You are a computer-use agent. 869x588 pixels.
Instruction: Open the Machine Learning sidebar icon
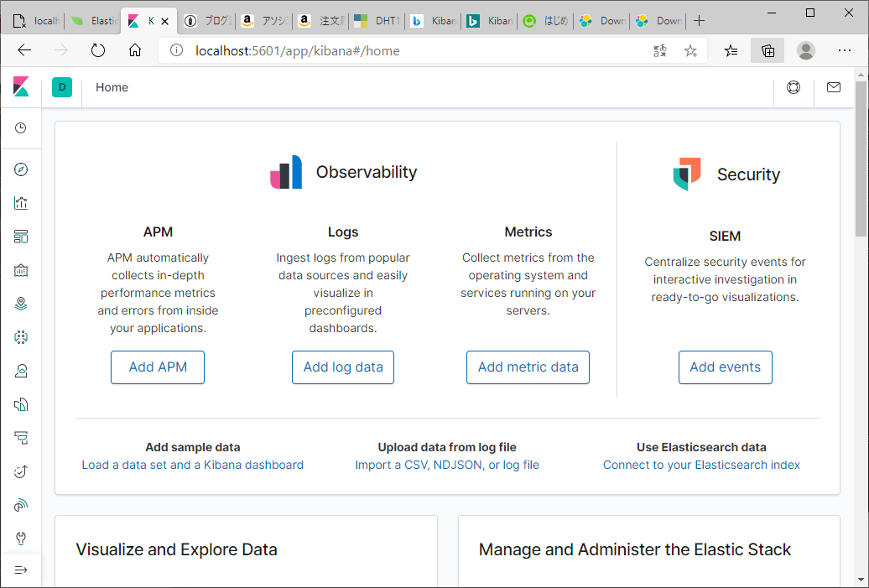[x=20, y=337]
